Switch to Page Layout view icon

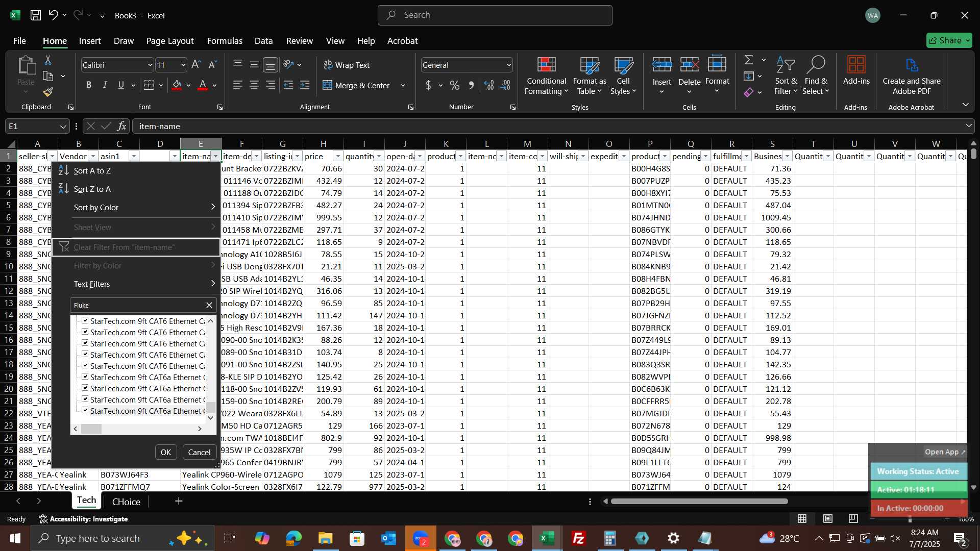click(828, 519)
